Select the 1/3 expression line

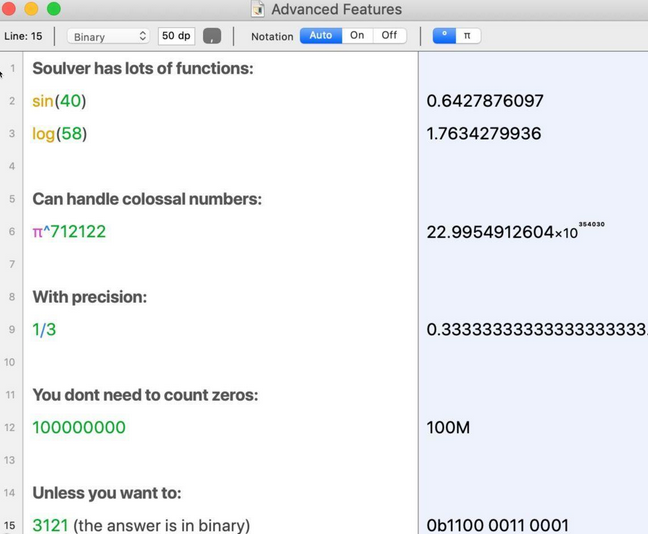tap(44, 329)
